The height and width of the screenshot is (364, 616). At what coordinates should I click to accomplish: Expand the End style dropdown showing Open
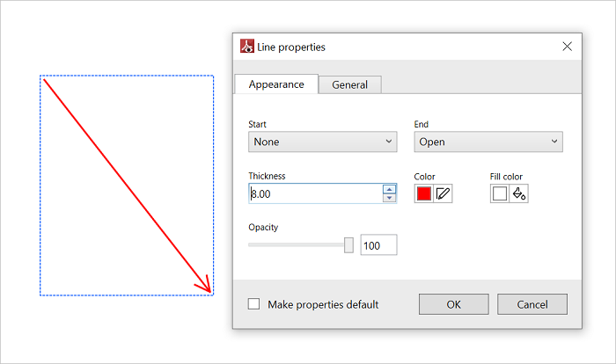488,142
